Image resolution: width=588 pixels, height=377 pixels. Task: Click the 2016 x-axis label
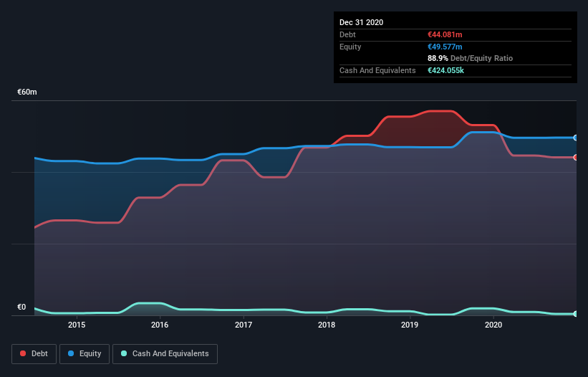[x=160, y=325]
